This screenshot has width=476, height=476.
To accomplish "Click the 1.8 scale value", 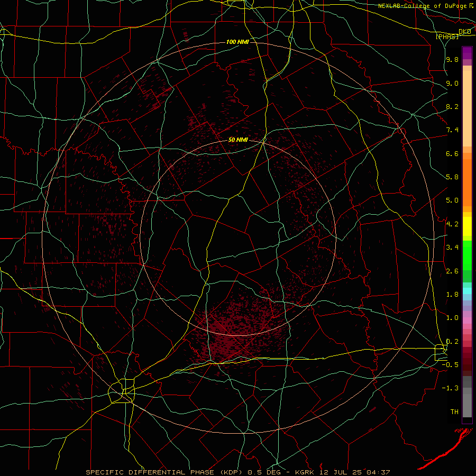I will [452, 295].
